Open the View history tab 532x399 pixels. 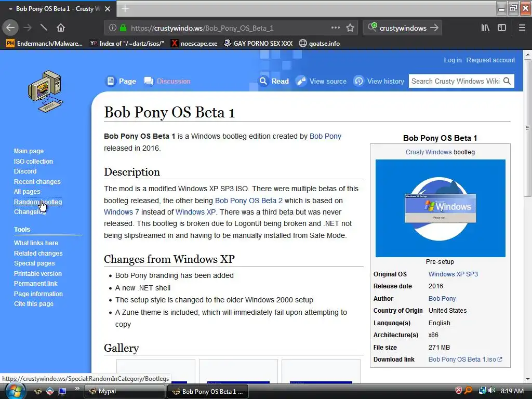pyautogui.click(x=379, y=81)
